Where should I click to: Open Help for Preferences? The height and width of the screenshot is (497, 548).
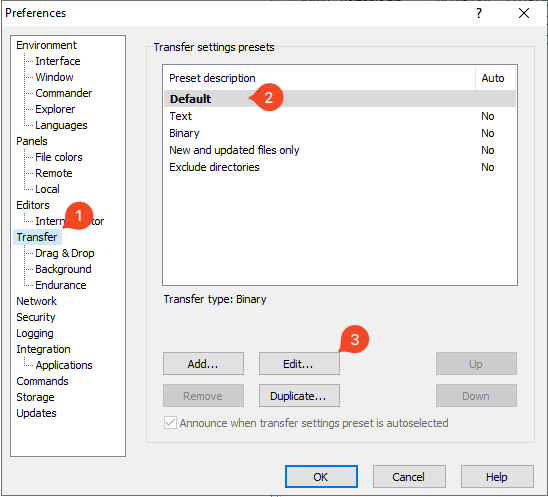coord(497,476)
